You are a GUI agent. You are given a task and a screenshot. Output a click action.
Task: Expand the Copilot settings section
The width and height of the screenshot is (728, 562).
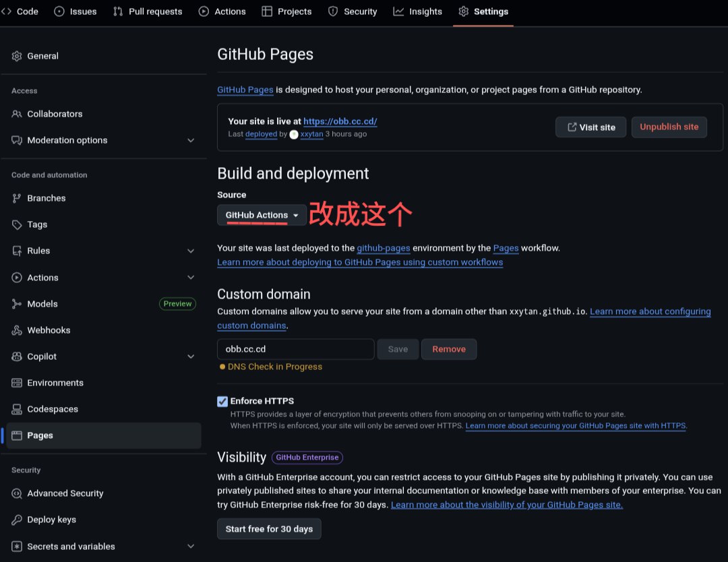191,356
